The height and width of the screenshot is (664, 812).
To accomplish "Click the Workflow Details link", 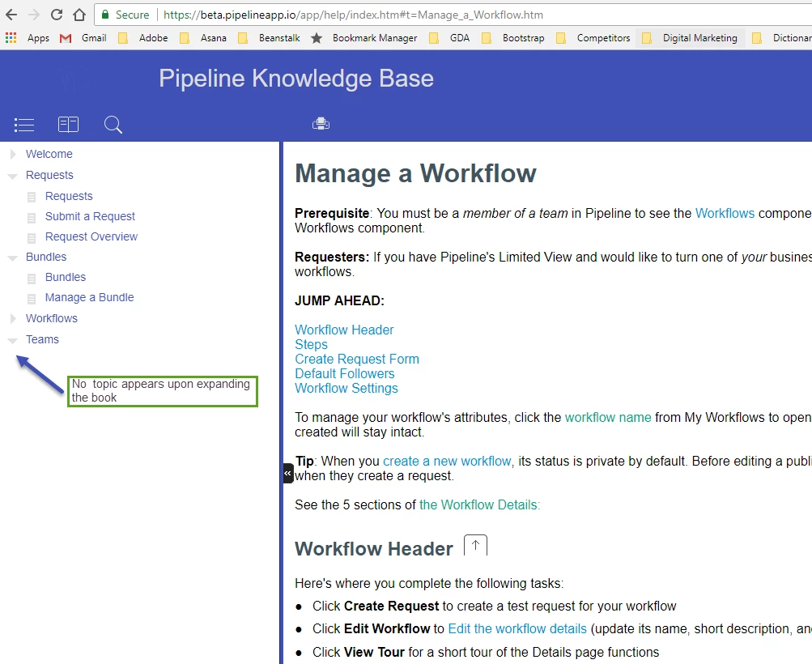I will pyautogui.click(x=479, y=504).
